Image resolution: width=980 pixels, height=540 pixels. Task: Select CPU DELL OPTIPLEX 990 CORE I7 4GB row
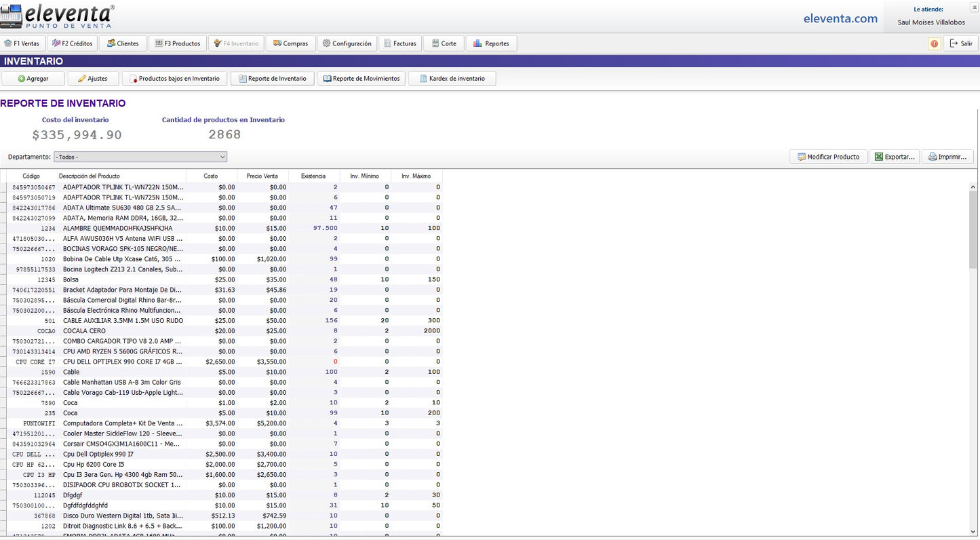[x=221, y=362]
